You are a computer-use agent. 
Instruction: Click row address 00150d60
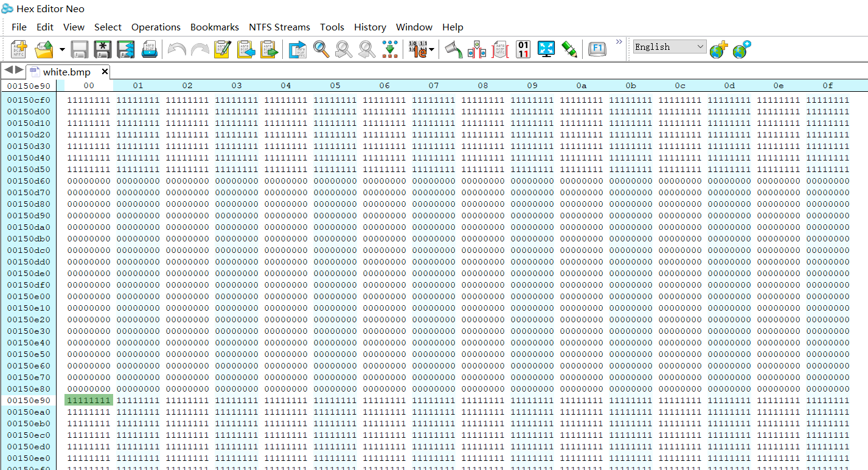pyautogui.click(x=29, y=181)
